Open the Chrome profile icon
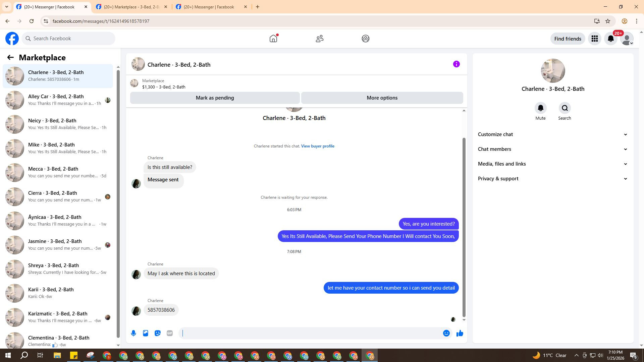 point(625,21)
